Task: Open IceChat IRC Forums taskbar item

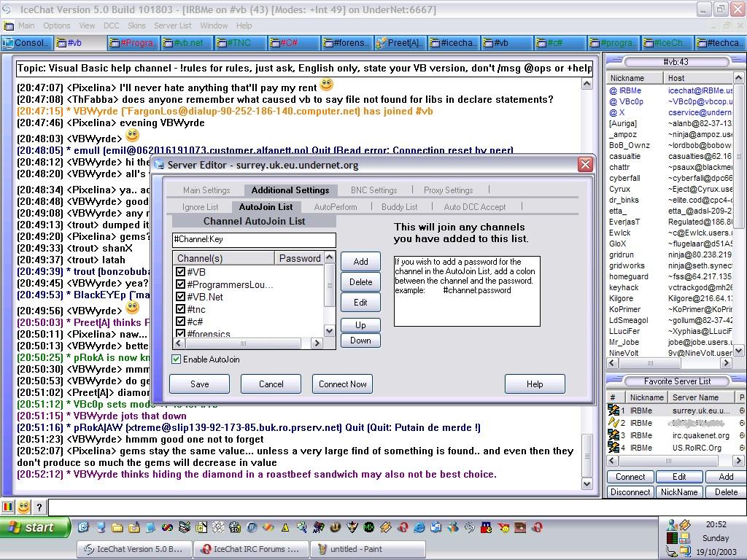Action: coord(251,549)
